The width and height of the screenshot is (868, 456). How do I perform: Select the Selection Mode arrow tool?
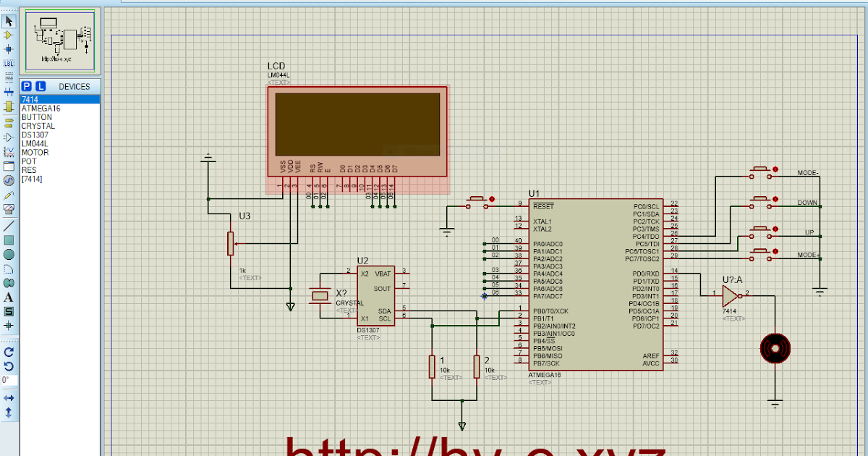click(9, 21)
